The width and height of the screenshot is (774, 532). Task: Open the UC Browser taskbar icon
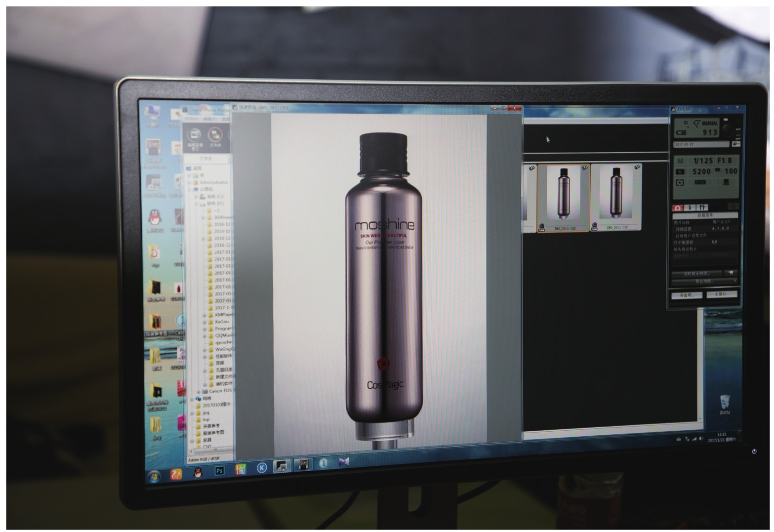click(176, 475)
